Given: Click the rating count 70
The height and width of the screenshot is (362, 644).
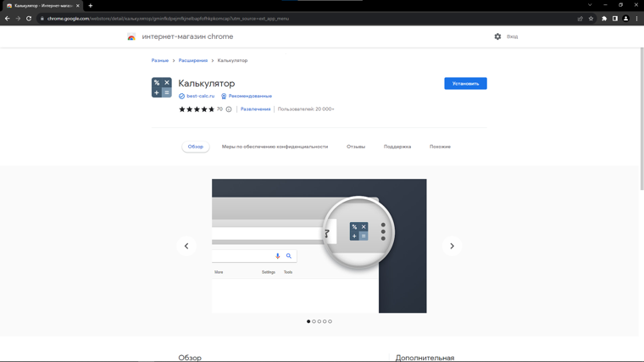Looking at the screenshot, I should pos(219,109).
